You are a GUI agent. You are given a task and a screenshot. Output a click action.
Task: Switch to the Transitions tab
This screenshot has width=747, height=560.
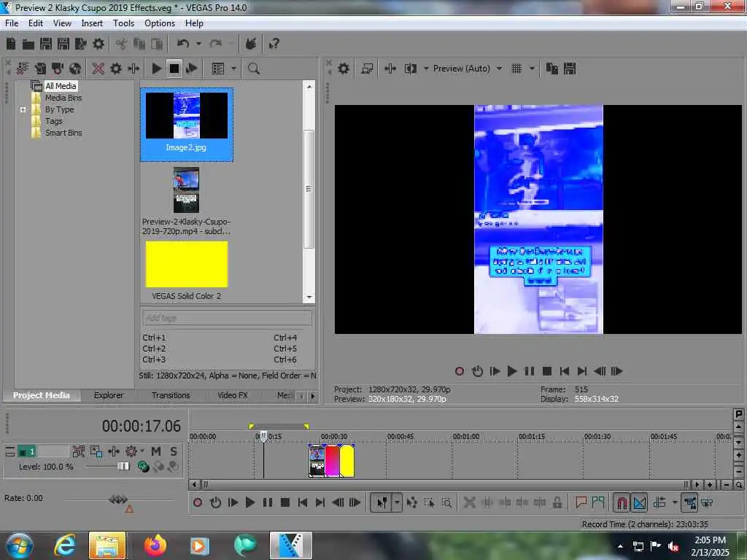171,395
